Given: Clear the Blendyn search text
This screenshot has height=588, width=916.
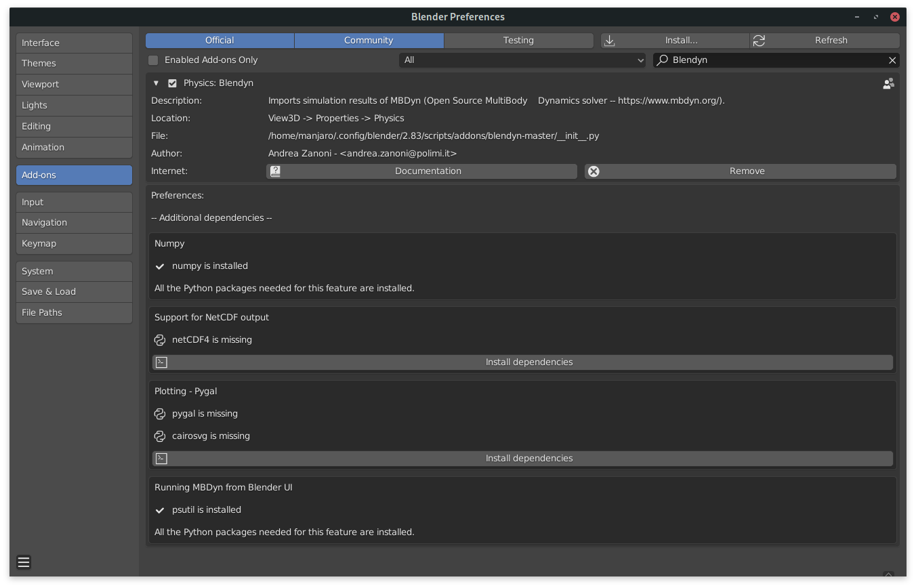Looking at the screenshot, I should [x=892, y=60].
